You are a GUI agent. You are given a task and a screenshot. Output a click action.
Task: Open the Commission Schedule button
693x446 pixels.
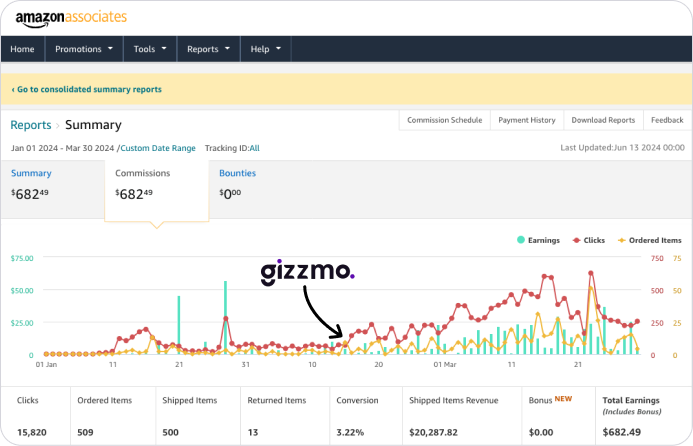pos(443,120)
